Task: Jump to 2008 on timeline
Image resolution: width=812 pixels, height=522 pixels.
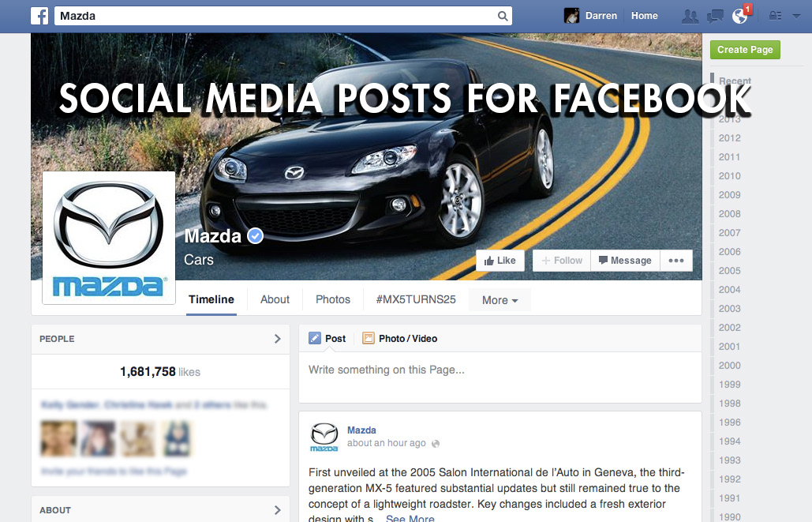Action: 730,213
